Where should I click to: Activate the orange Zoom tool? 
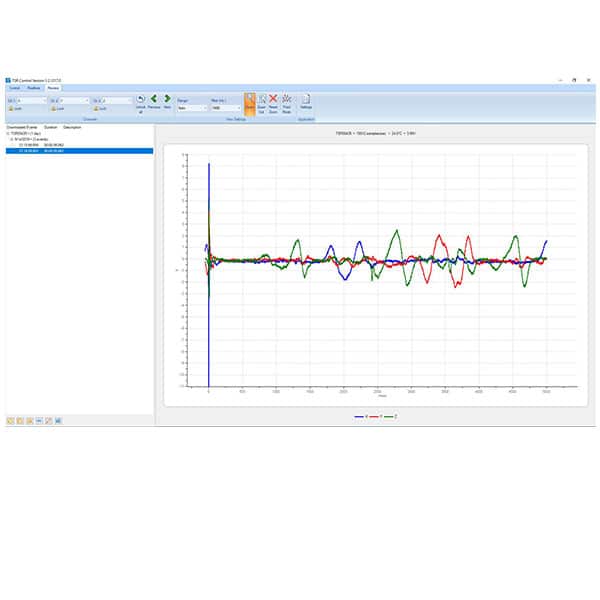click(x=249, y=102)
